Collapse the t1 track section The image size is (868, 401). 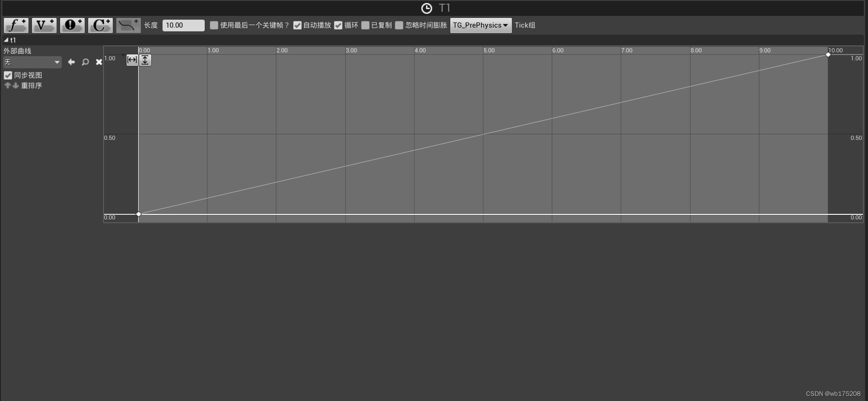pos(6,40)
